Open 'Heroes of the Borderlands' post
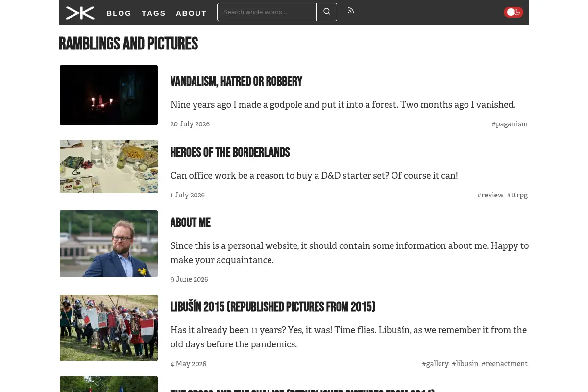The height and width of the screenshot is (392, 588). [230, 153]
